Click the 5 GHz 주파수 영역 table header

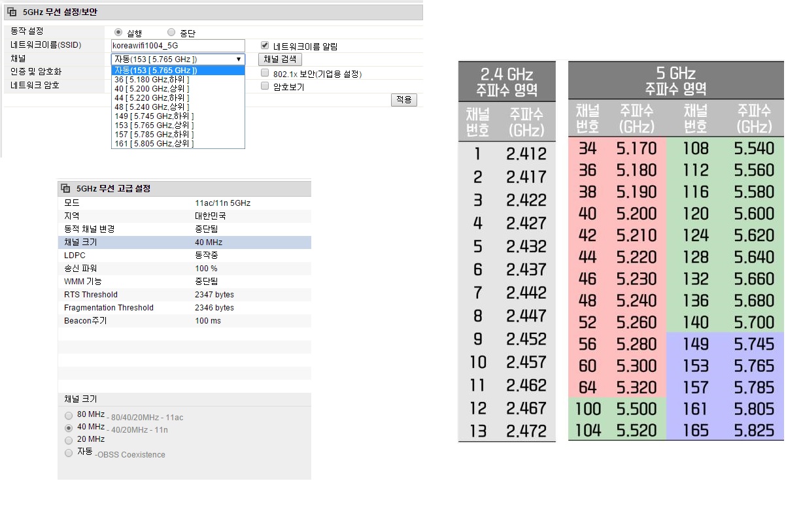pyautogui.click(x=675, y=81)
